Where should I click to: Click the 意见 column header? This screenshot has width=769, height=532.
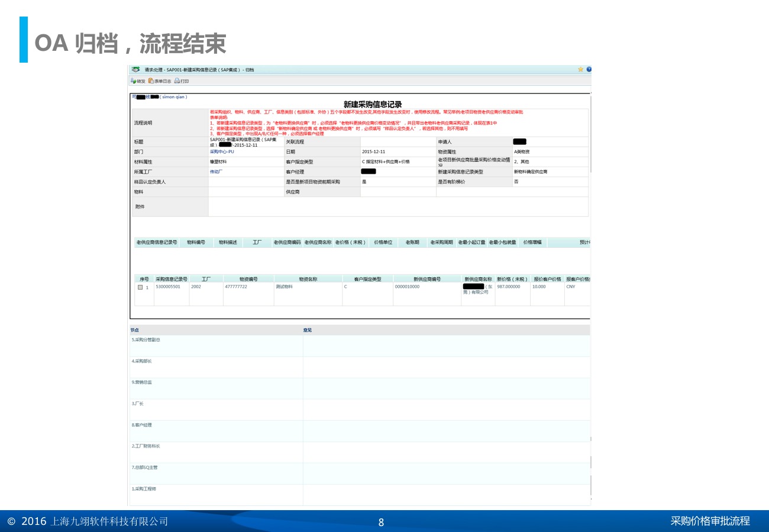pyautogui.click(x=308, y=330)
